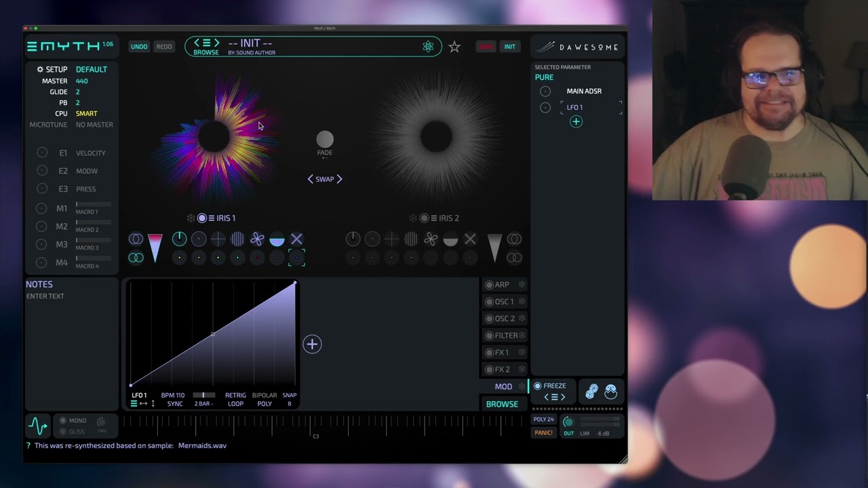The width and height of the screenshot is (868, 488).
Task: Open the CPU SMART mode dropdown
Action: 87,114
